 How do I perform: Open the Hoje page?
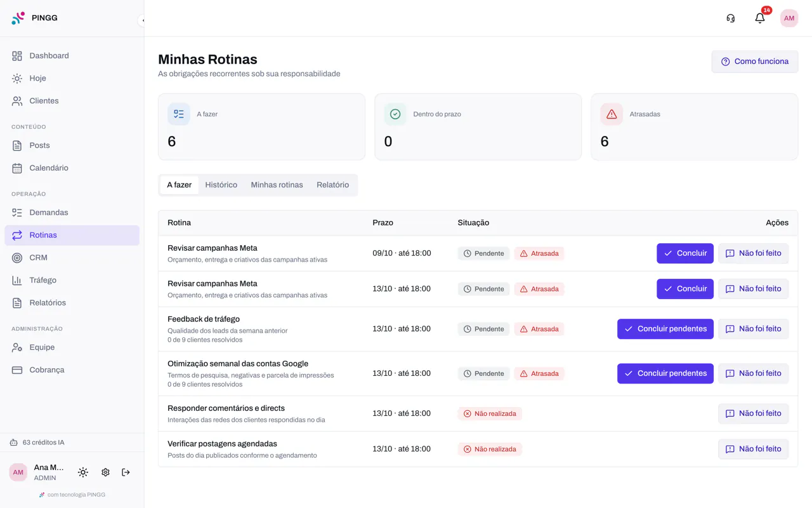pos(72,78)
